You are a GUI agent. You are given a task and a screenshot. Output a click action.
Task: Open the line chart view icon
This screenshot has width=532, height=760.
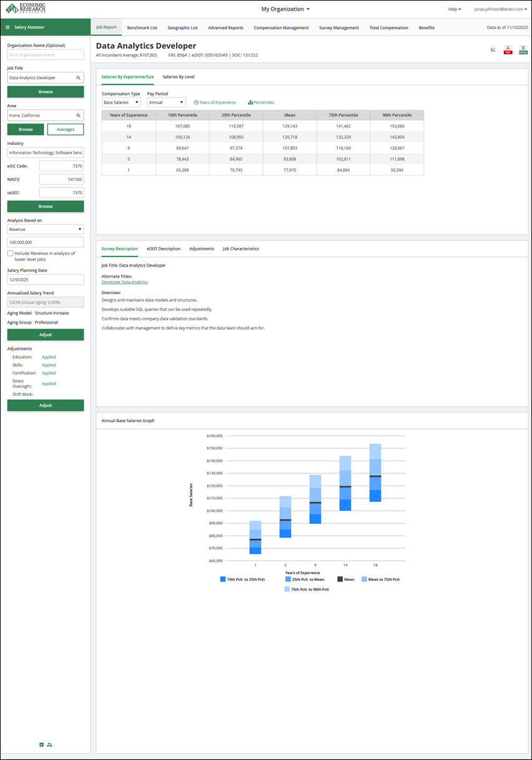493,49
